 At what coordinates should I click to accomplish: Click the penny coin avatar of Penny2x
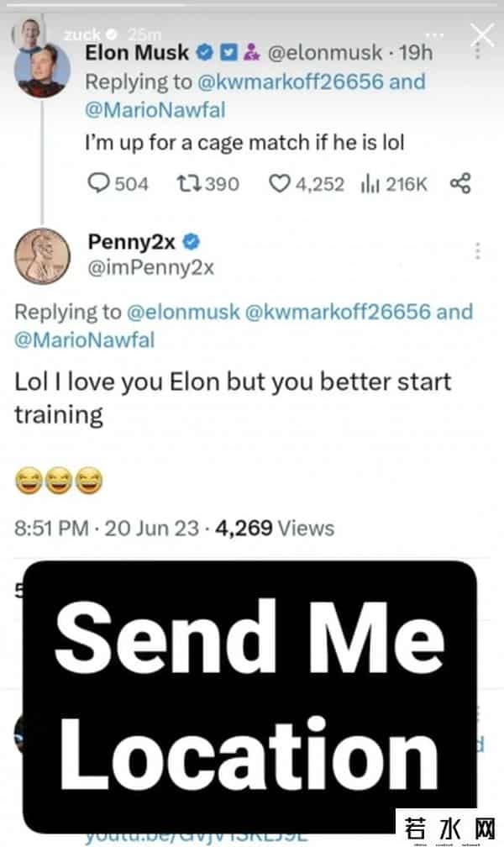click(43, 255)
